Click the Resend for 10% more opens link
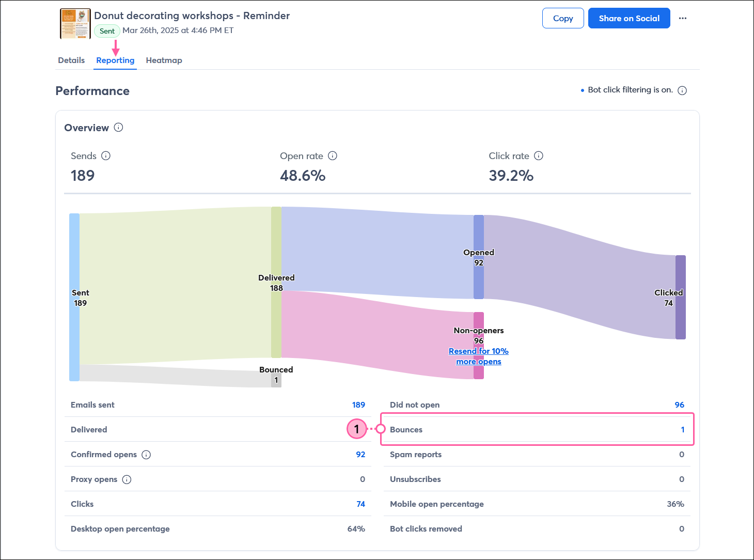Screen dimensions: 754x560 click(x=479, y=356)
